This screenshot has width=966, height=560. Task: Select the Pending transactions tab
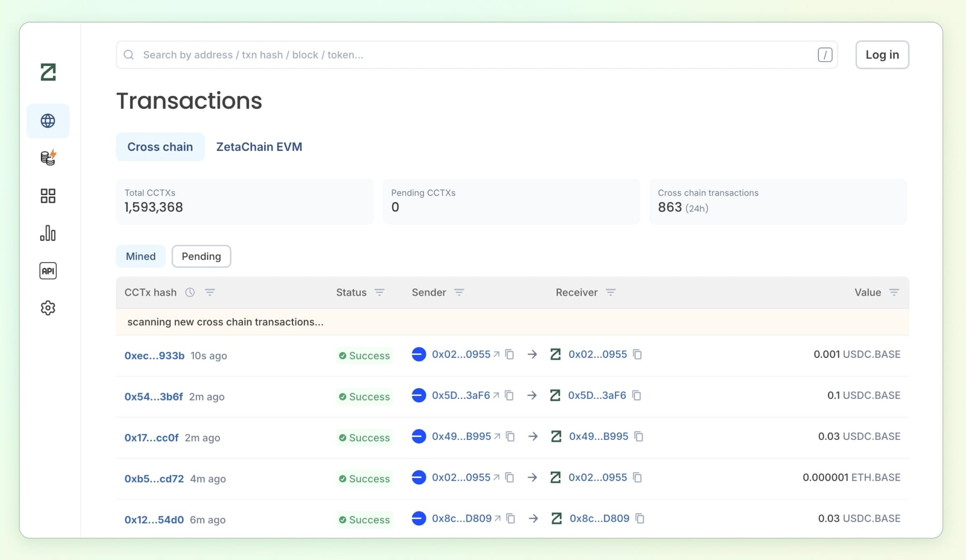click(201, 256)
